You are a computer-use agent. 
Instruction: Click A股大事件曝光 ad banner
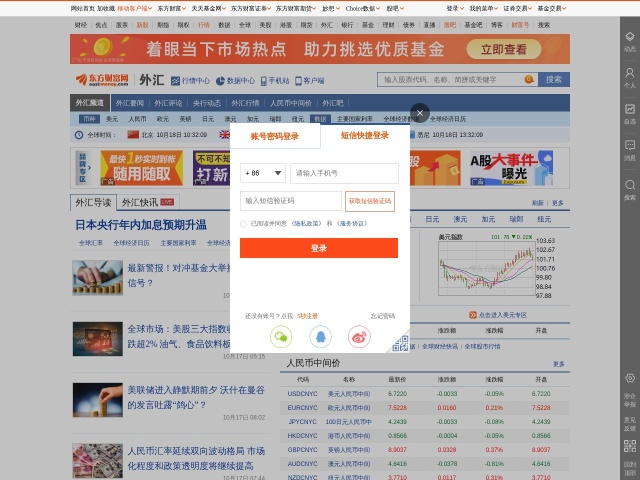[x=511, y=168]
